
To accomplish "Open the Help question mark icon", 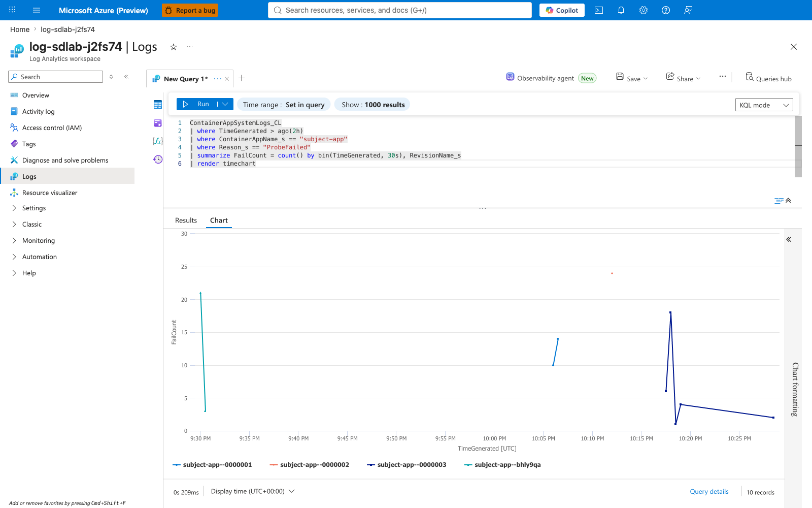I will (666, 10).
